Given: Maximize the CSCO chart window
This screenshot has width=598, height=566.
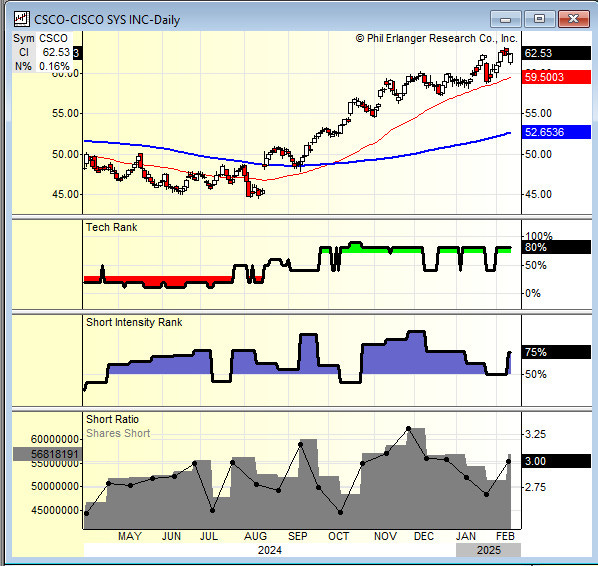Looking at the screenshot, I should pos(539,19).
